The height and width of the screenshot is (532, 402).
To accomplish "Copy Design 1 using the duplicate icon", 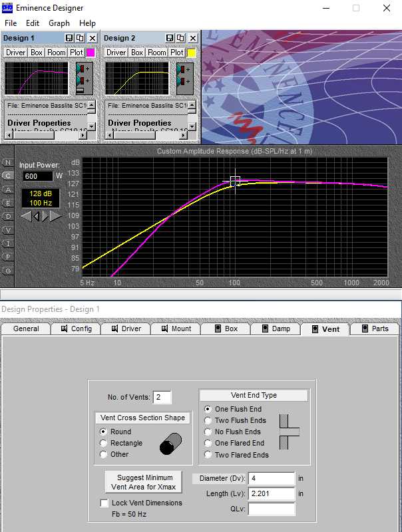I will [80, 38].
